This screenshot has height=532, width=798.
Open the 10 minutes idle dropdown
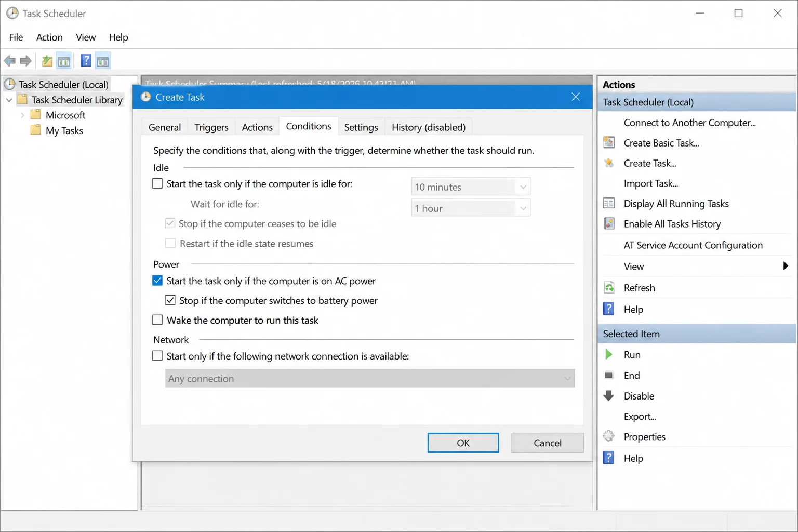click(x=471, y=187)
